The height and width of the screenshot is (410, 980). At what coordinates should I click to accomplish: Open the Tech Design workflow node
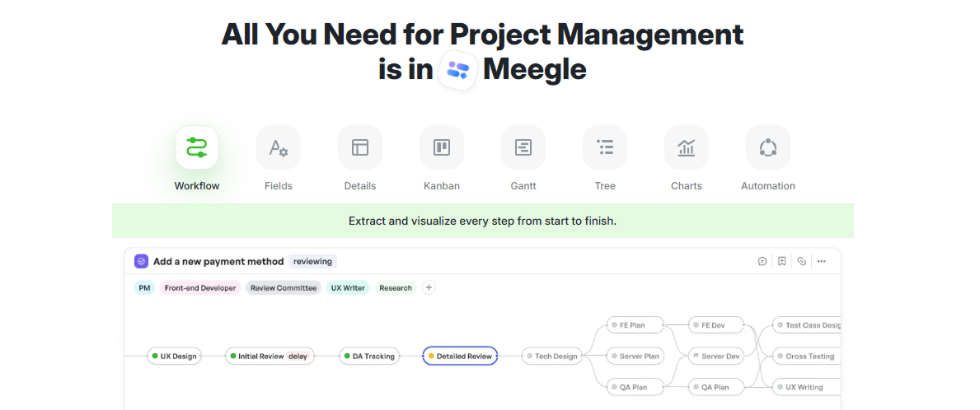[x=552, y=356]
